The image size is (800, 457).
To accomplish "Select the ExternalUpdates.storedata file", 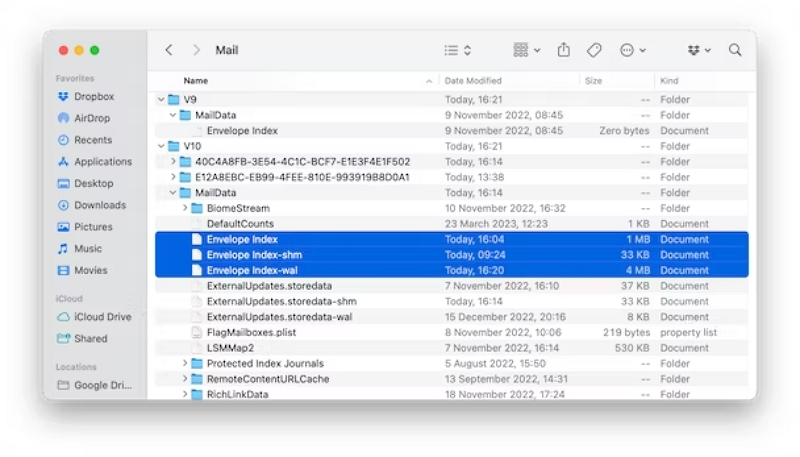I will [x=452, y=286].
